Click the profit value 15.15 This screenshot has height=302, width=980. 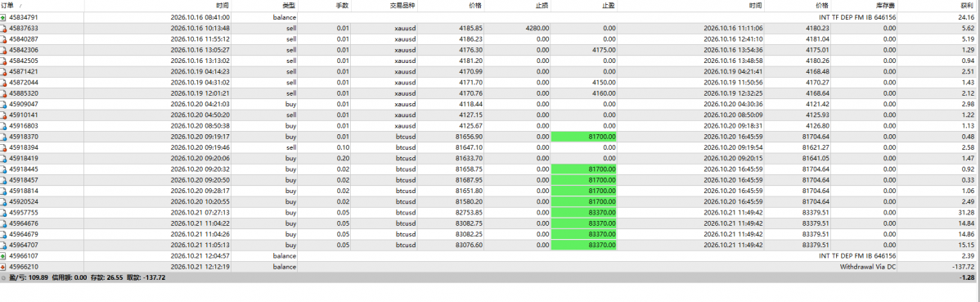point(967,245)
